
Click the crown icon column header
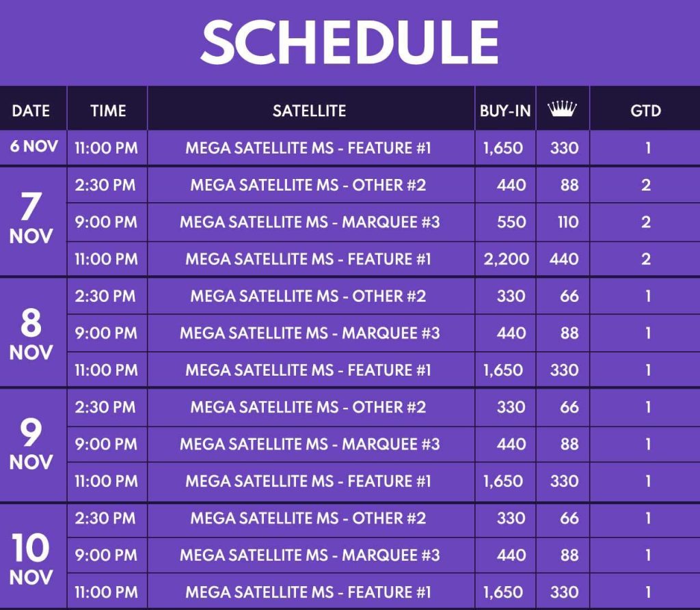pyautogui.click(x=562, y=109)
